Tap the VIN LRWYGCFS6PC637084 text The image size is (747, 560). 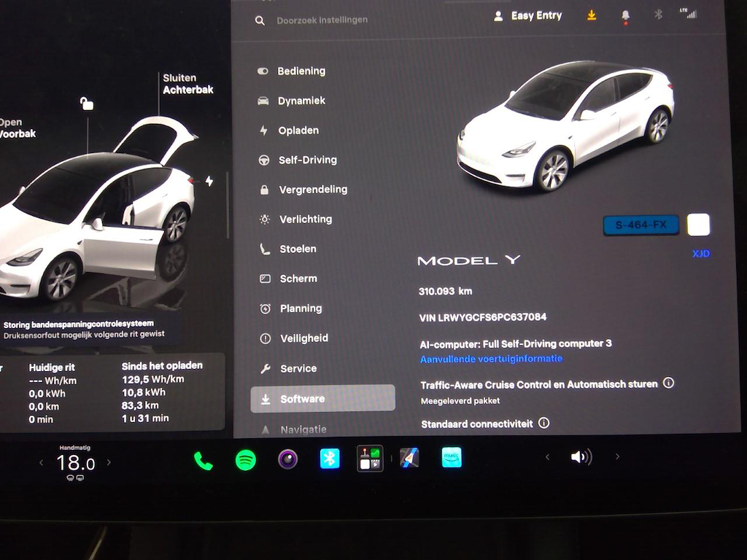pyautogui.click(x=483, y=317)
